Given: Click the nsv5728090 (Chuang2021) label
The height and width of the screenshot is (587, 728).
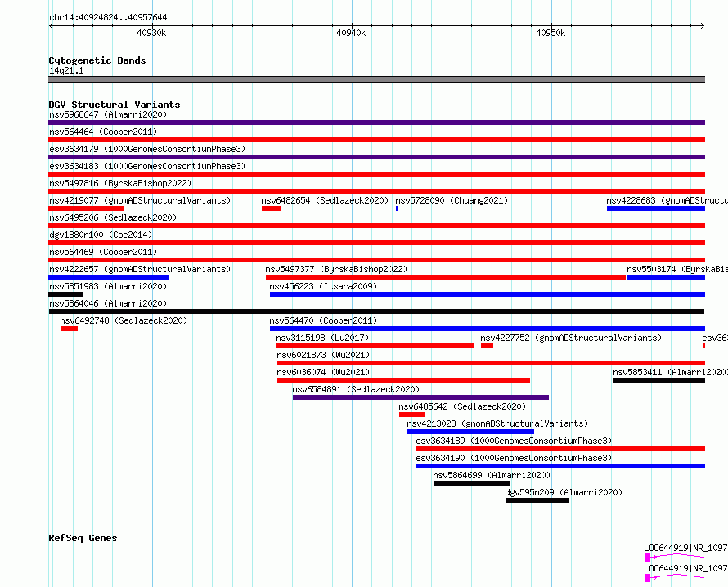Looking at the screenshot, I should 452,200.
